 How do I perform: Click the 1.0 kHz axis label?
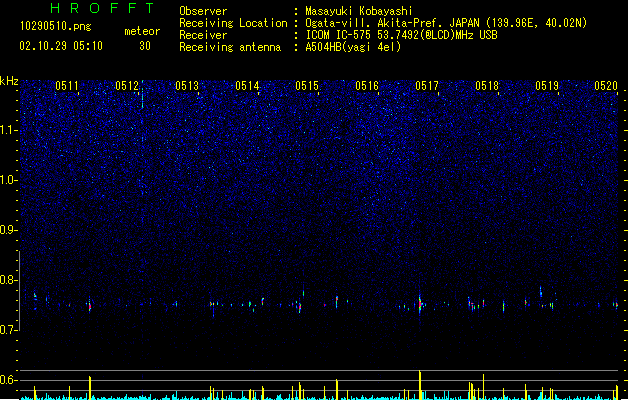coord(8,180)
